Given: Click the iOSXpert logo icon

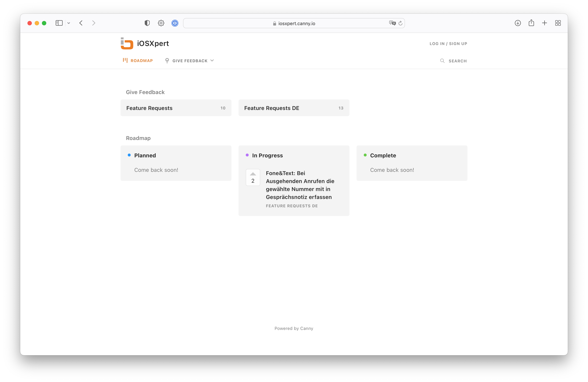Looking at the screenshot, I should pyautogui.click(x=127, y=44).
